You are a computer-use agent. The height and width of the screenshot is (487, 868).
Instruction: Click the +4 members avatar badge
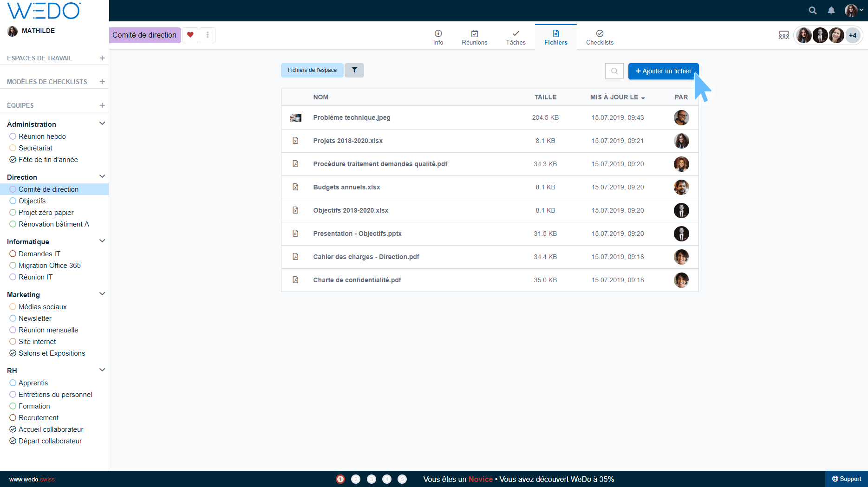(x=853, y=35)
